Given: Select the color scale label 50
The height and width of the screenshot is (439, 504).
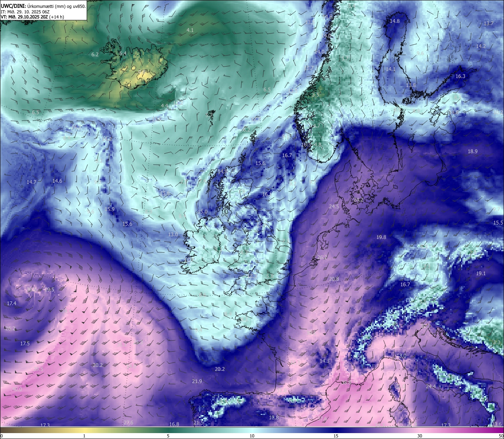Looking at the screenshot, I should pyautogui.click(x=501, y=436).
